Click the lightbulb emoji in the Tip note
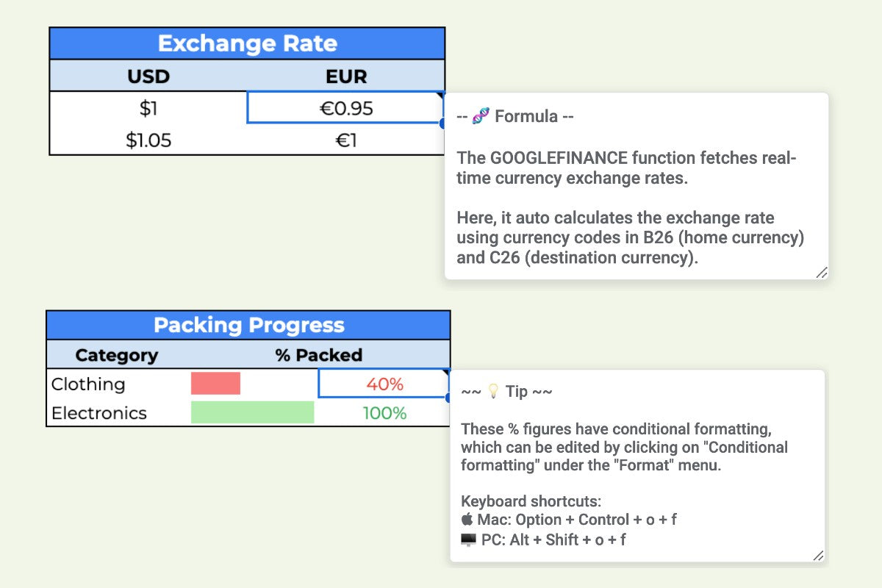 click(x=493, y=391)
